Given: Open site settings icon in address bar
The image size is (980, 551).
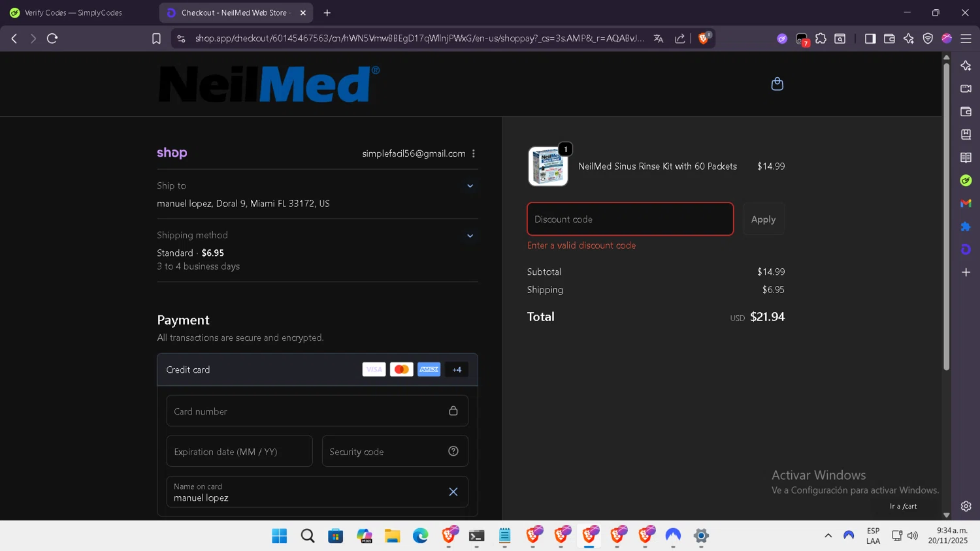Looking at the screenshot, I should tap(181, 39).
